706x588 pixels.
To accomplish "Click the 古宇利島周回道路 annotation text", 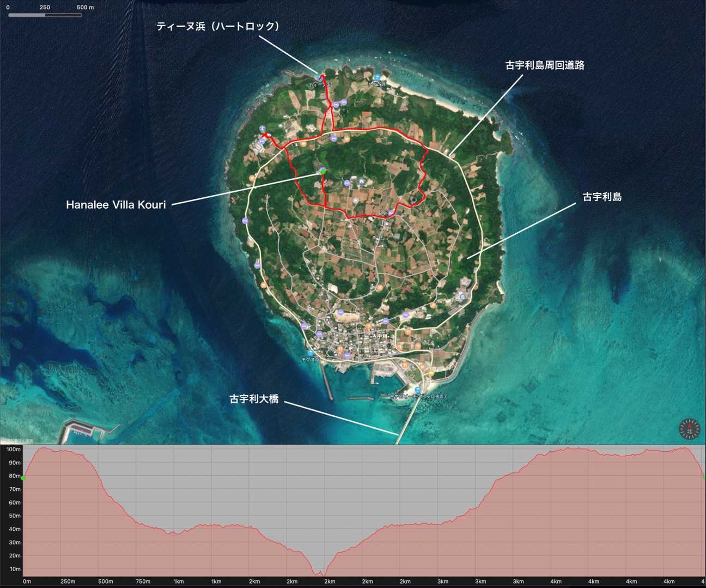I will tap(545, 65).
